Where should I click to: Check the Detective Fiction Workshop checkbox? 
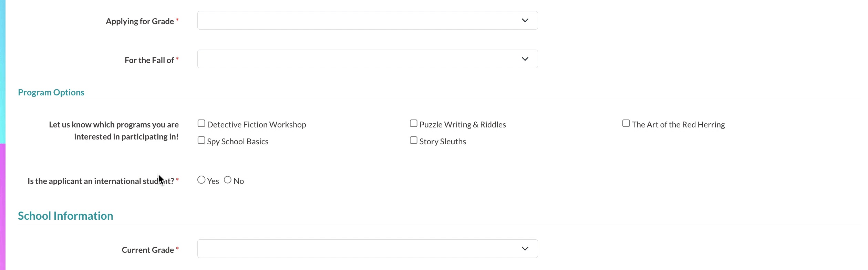point(201,124)
